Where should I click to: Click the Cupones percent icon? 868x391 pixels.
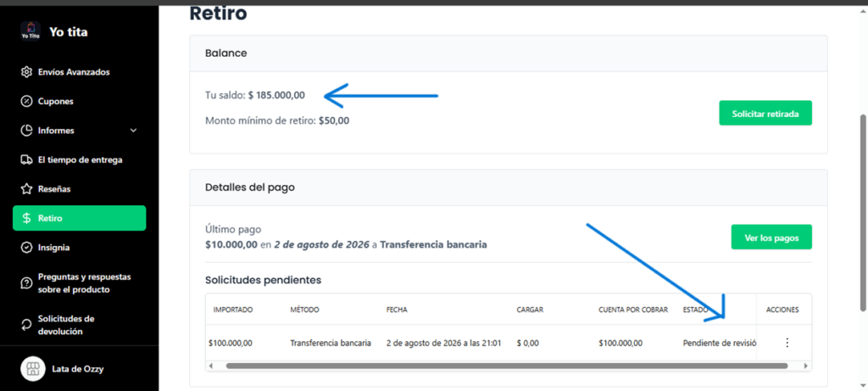pyautogui.click(x=26, y=101)
